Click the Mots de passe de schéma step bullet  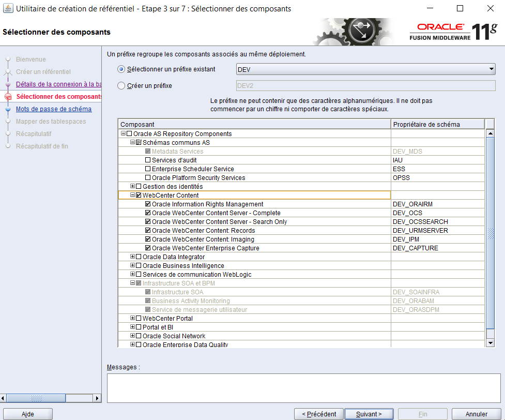click(8, 109)
